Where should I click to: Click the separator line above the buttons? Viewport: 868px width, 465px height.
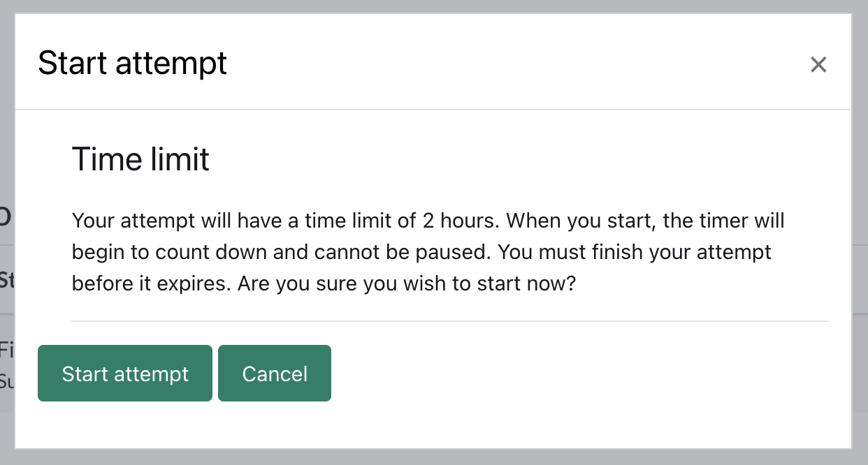(450, 321)
